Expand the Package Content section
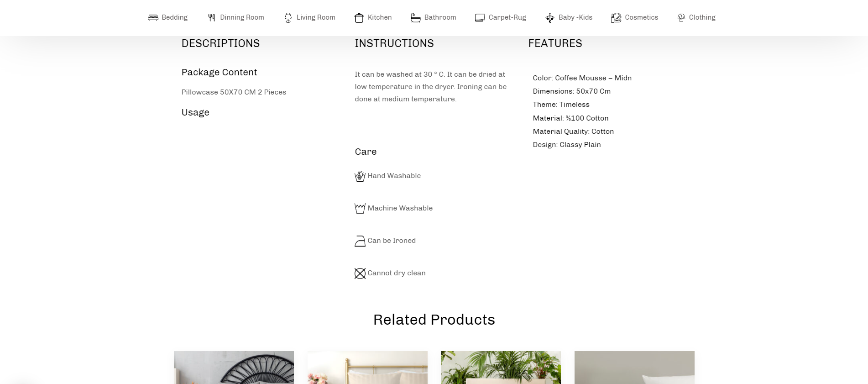Screen dimensions: 868x384 coord(219,73)
